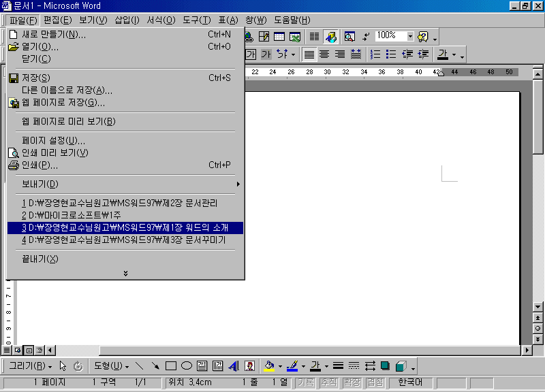Screen dimensions: 545x392
Task: Choose 끝내기(X) to exit Word
Action: click(x=125, y=259)
